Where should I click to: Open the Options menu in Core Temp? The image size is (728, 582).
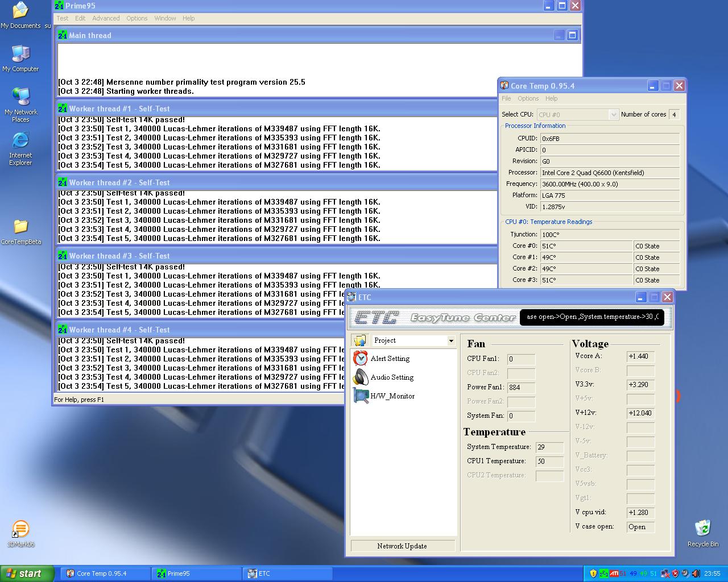tap(528, 98)
